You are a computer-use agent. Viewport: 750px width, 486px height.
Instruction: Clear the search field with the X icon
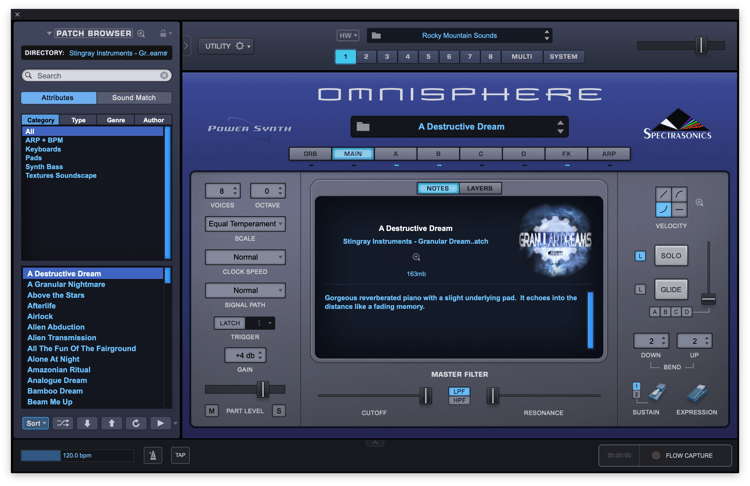[x=164, y=76]
